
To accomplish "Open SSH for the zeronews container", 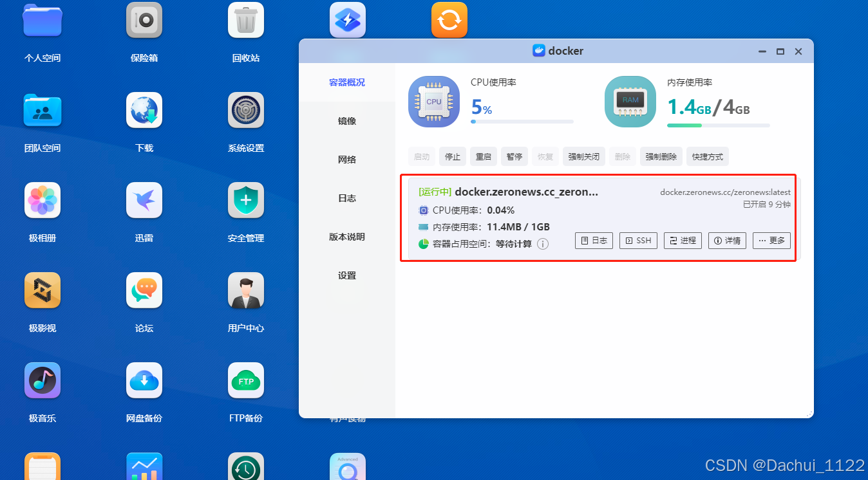I will click(638, 241).
